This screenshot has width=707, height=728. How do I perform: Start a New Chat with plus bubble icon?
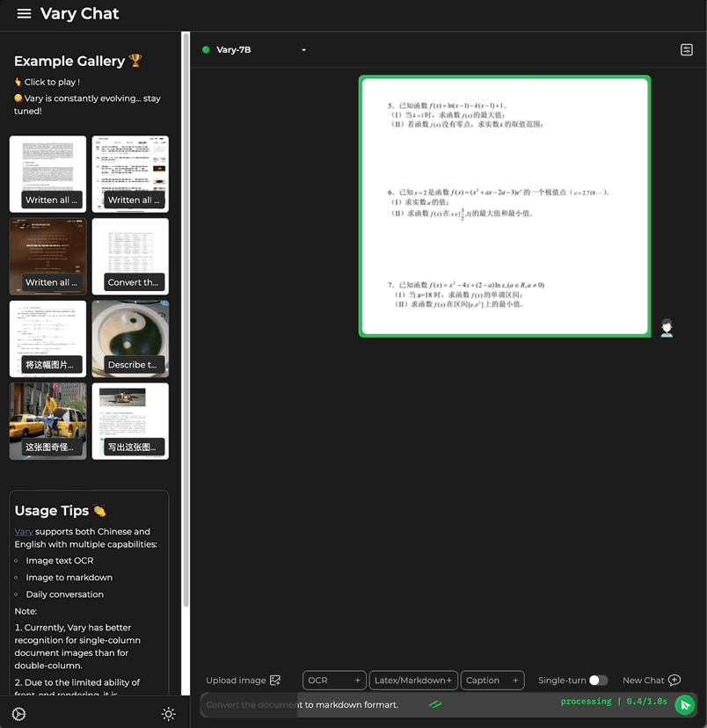point(674,681)
